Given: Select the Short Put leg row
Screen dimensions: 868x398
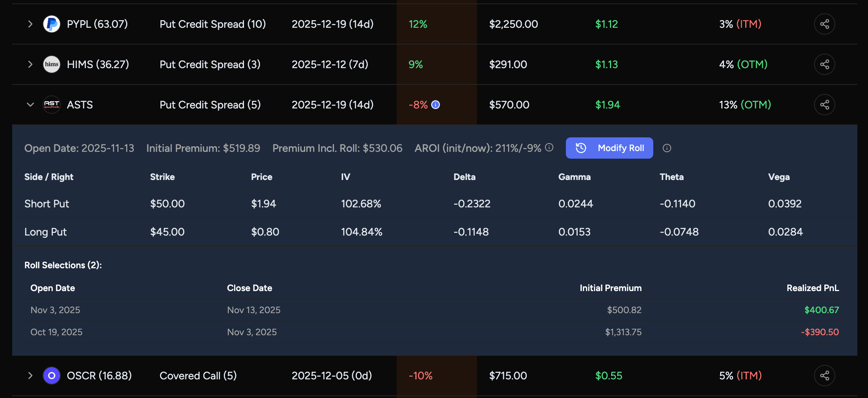Looking at the screenshot, I should pyautogui.click(x=47, y=204).
